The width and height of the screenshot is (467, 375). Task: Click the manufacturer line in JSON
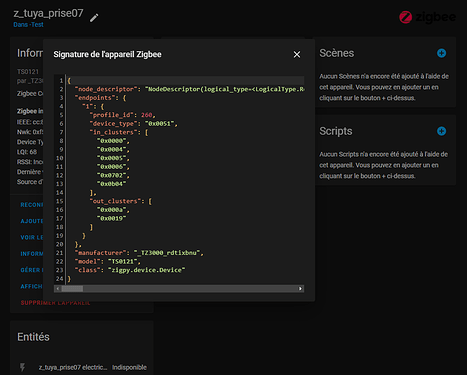point(139,253)
